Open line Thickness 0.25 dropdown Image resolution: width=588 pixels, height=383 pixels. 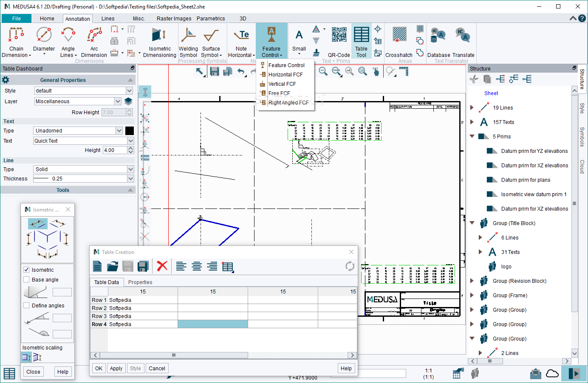tap(130, 179)
